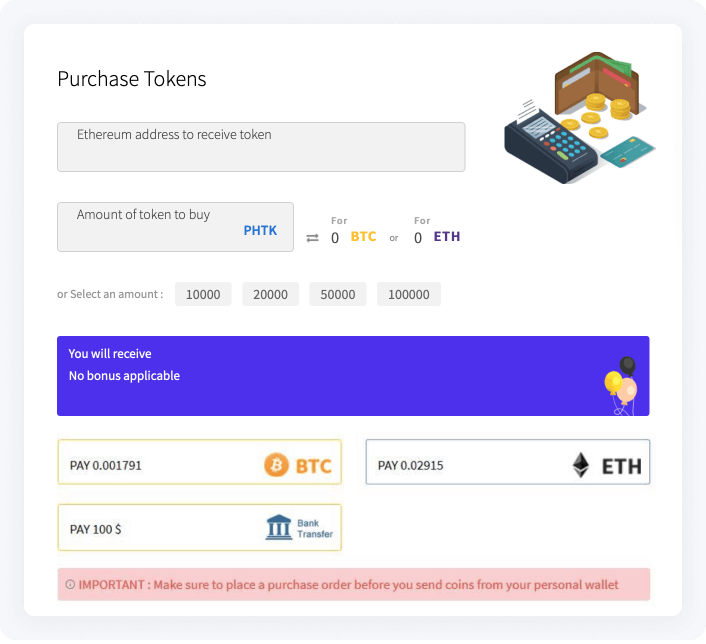Click the wallet and card terminal illustration
This screenshot has height=644, width=706.
coord(579,117)
